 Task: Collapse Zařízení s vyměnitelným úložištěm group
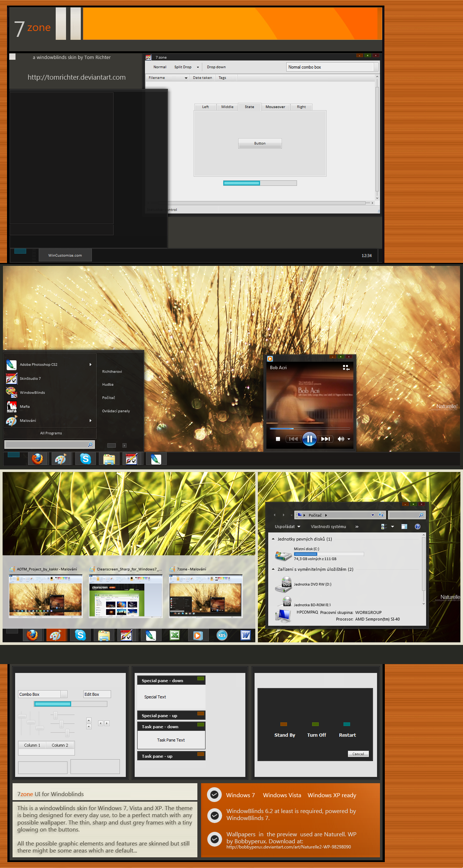273,569
